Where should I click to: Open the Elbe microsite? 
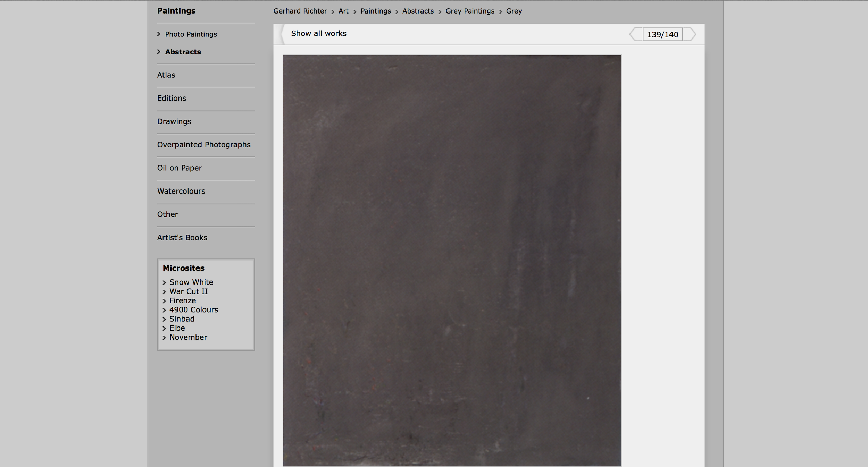coord(177,328)
